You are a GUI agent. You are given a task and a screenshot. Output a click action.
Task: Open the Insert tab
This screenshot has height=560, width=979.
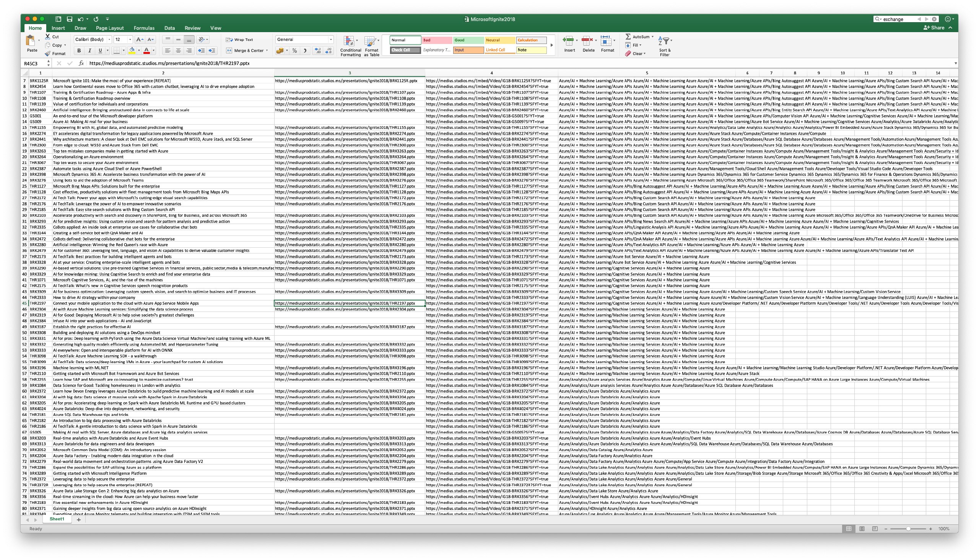point(58,28)
